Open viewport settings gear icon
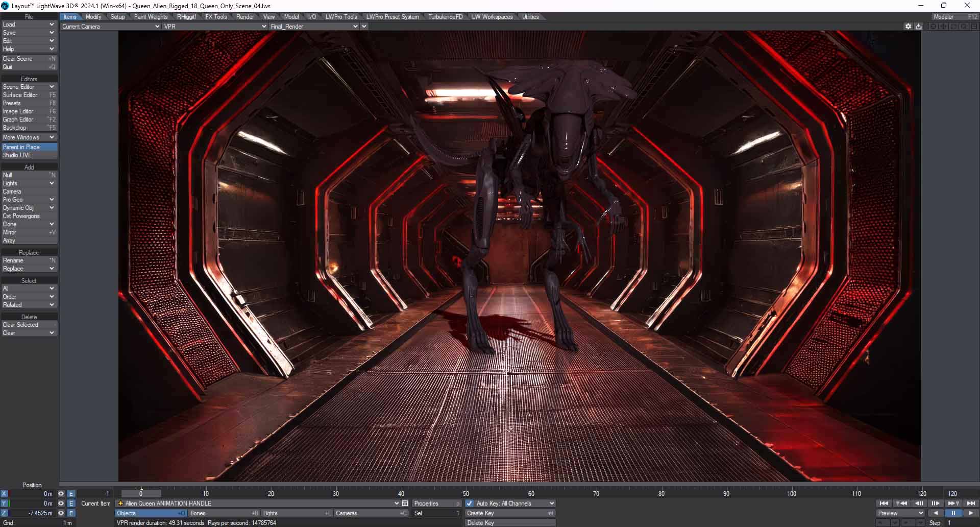This screenshot has width=980, height=527. 908,27
